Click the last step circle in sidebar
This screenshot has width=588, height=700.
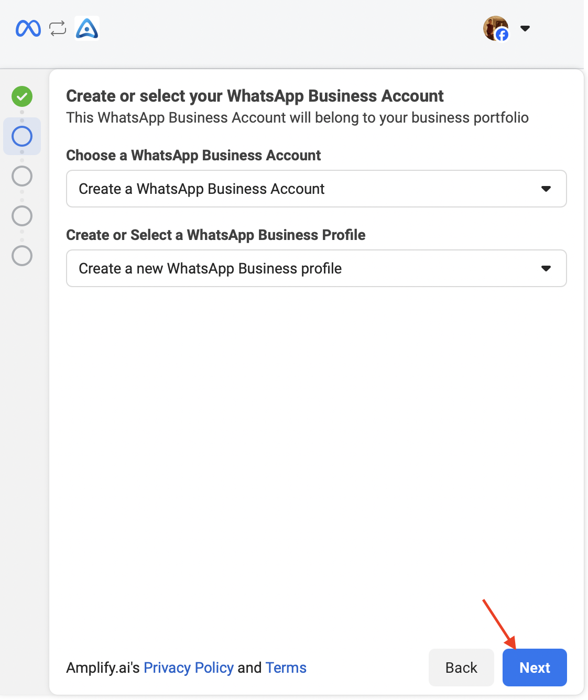click(x=22, y=256)
